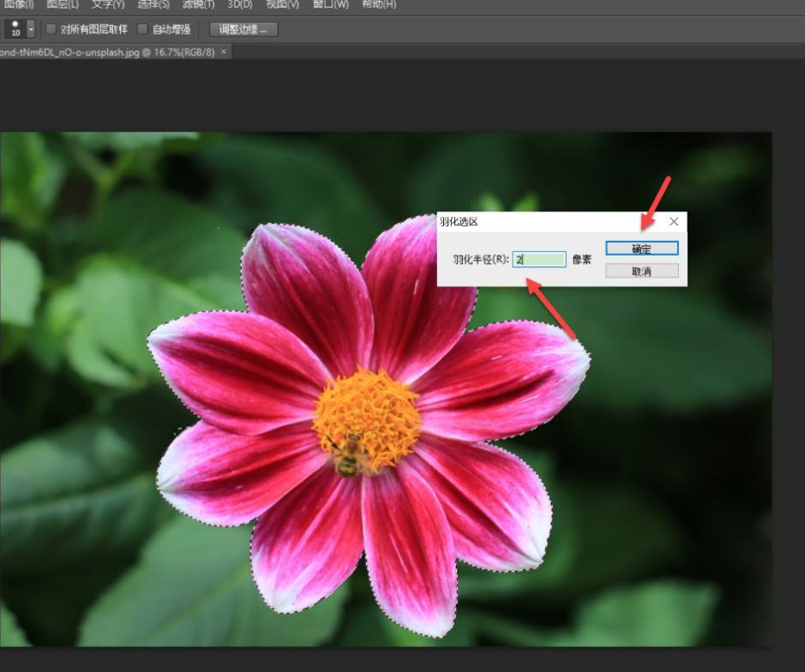
Task: Open the 视图(V) menu
Action: click(282, 4)
